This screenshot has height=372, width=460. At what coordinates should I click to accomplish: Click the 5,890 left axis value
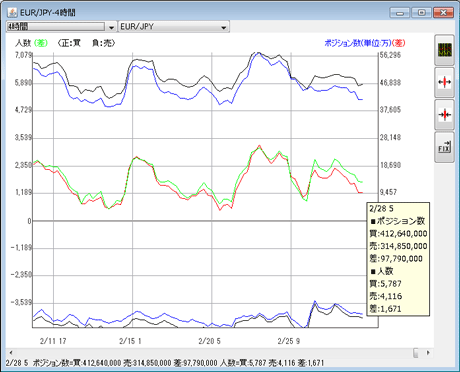23,83
